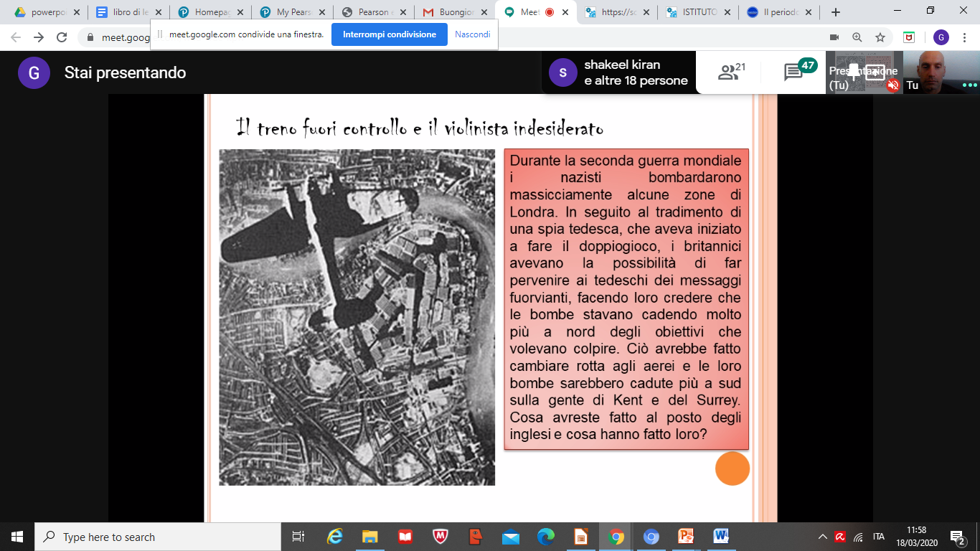The height and width of the screenshot is (551, 980).
Task: Open File Explorer from the taskbar
Action: pyautogui.click(x=370, y=537)
